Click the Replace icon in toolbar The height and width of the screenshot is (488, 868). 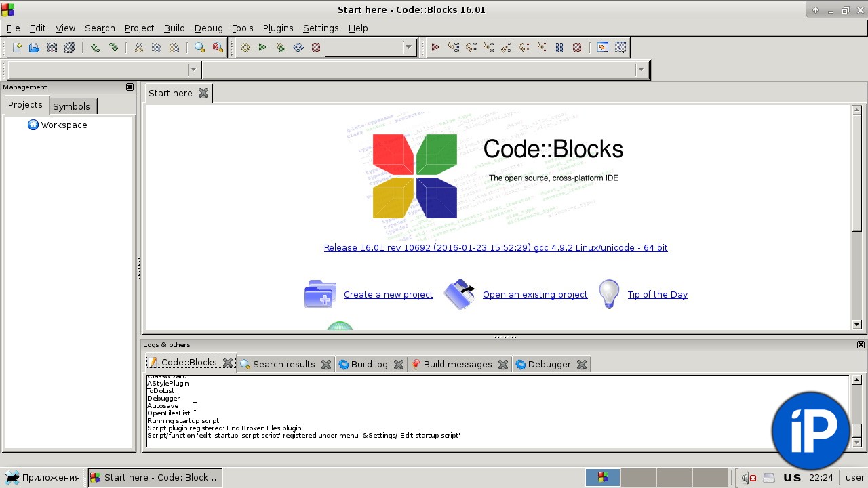point(218,47)
